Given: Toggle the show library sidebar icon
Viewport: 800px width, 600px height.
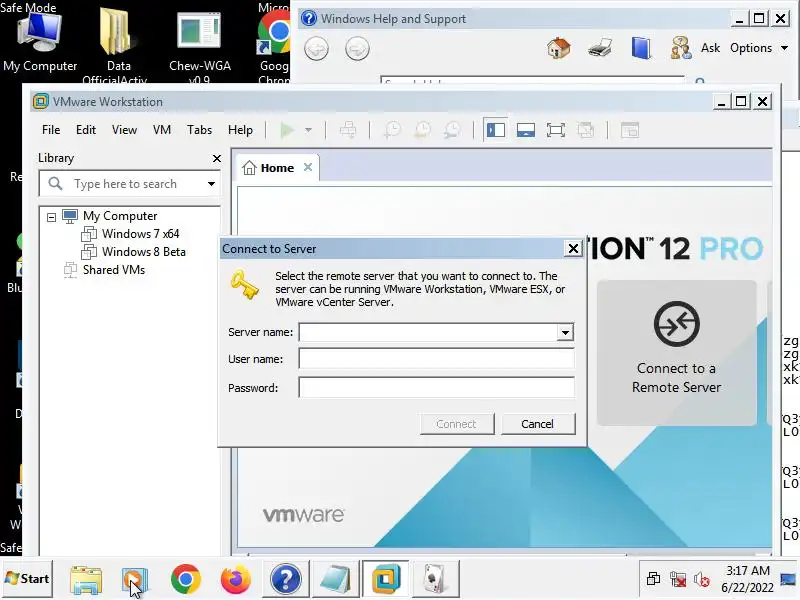Looking at the screenshot, I should point(495,130).
